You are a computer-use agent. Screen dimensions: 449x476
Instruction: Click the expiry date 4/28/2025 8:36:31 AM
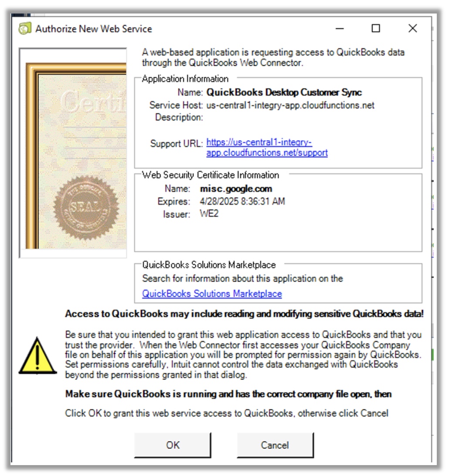(242, 201)
